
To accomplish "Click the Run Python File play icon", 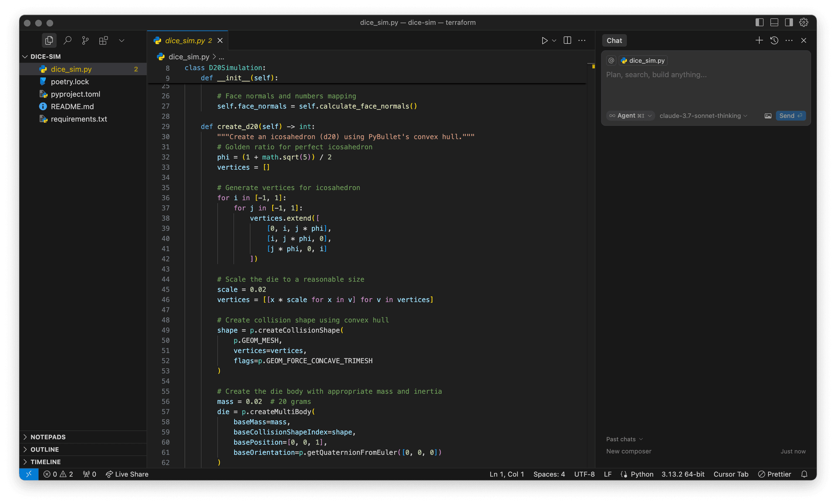I will [x=544, y=40].
